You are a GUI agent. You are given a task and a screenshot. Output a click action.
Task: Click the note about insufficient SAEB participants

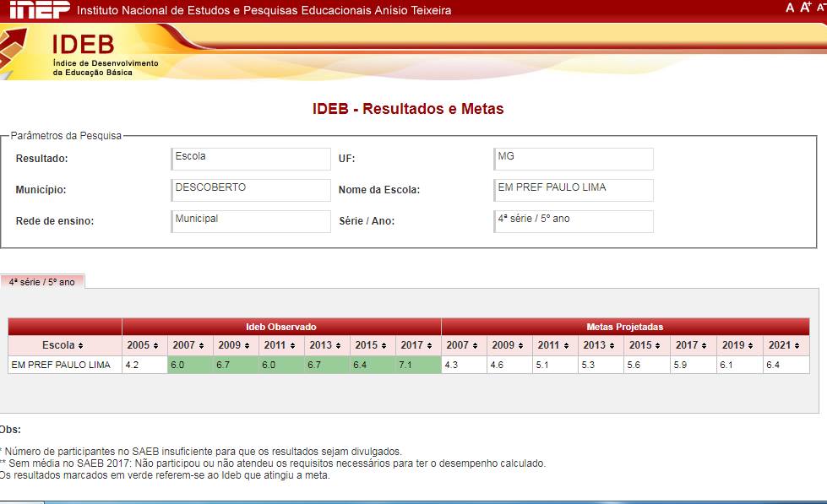(x=201, y=452)
